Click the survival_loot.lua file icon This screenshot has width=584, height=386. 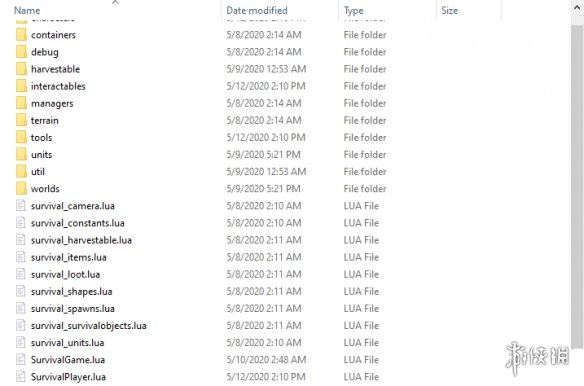(x=21, y=274)
